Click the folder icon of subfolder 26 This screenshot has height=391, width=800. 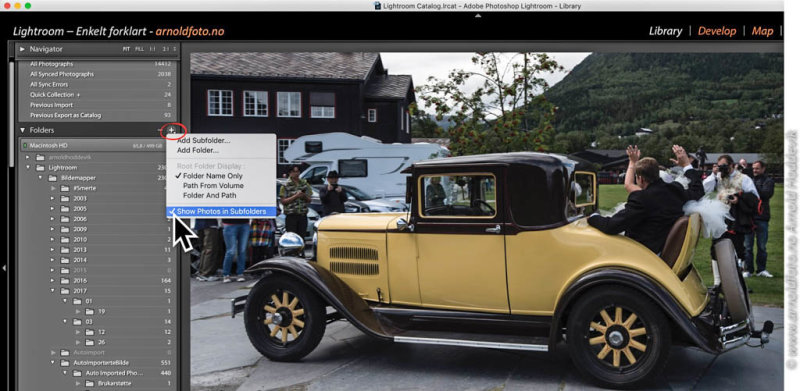[x=90, y=342]
